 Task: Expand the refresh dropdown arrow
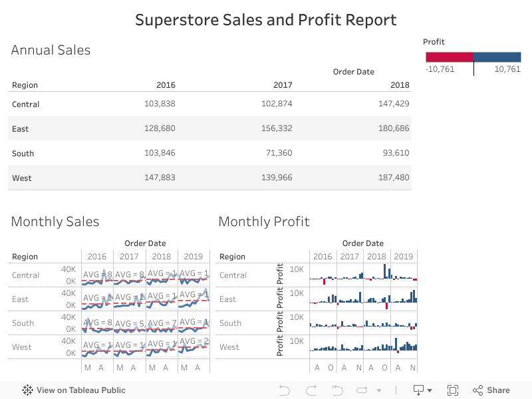[379, 391]
